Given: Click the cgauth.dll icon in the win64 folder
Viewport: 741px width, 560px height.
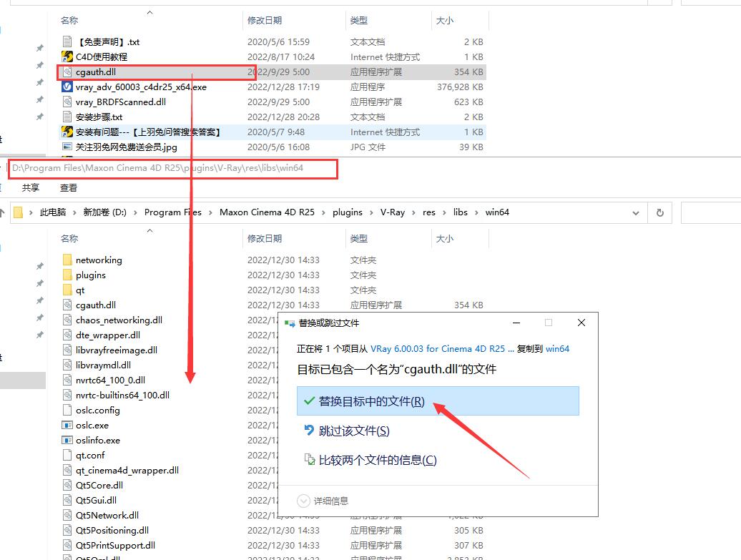Looking at the screenshot, I should tap(67, 305).
